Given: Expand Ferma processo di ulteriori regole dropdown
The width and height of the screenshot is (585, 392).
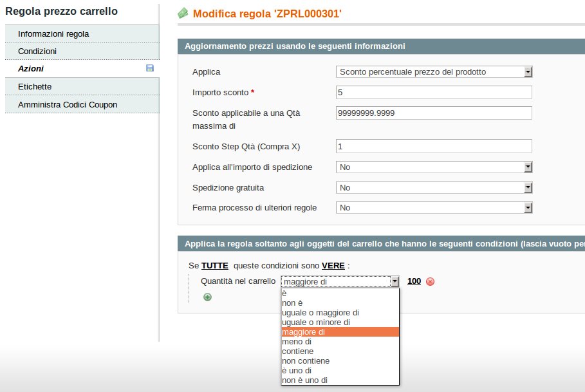Looking at the screenshot, I should [x=434, y=208].
